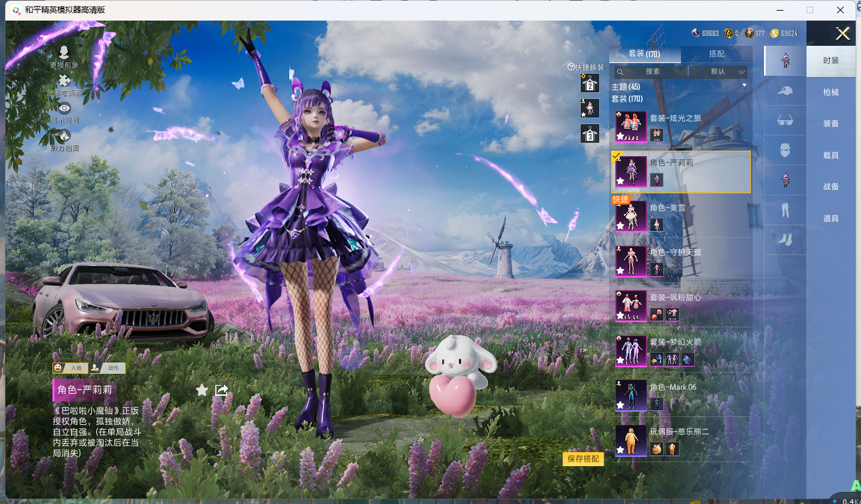Click the emulator logo in title bar

[16, 10]
